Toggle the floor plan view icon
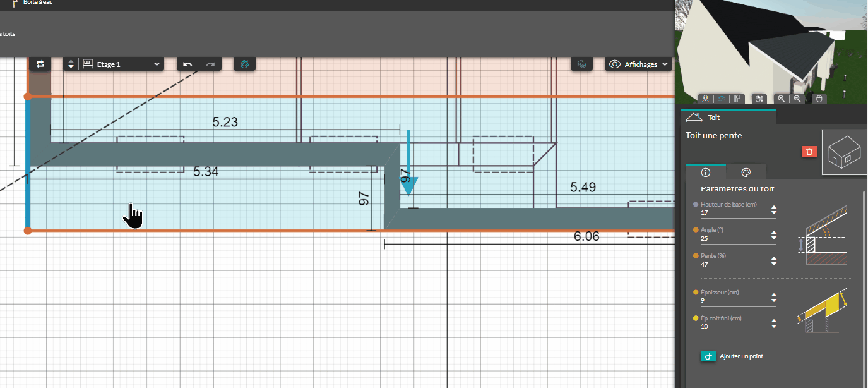This screenshot has height=388, width=868. click(x=737, y=99)
